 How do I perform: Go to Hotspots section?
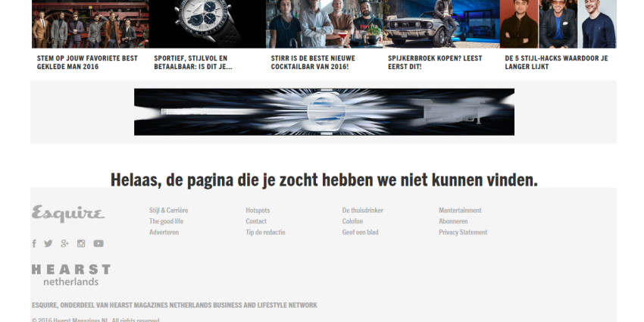pyautogui.click(x=258, y=211)
